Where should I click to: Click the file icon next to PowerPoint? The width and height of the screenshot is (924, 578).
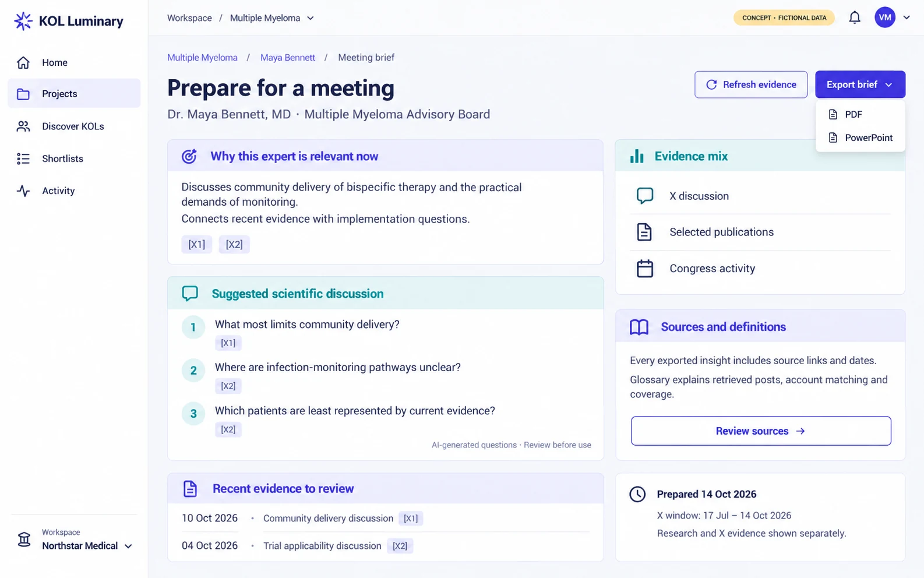coord(833,138)
